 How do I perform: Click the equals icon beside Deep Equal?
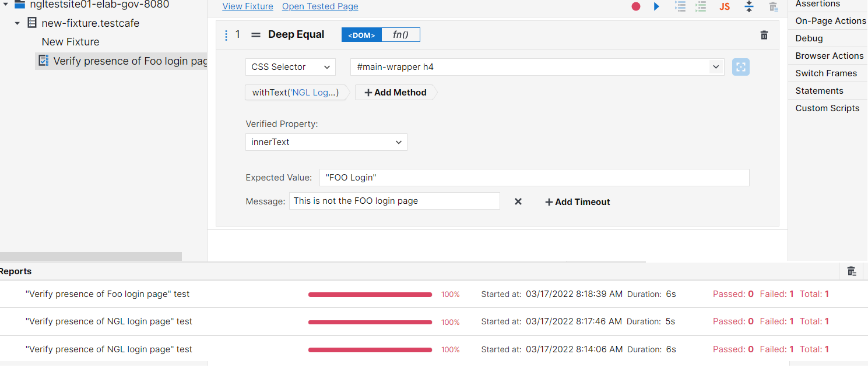coord(255,35)
